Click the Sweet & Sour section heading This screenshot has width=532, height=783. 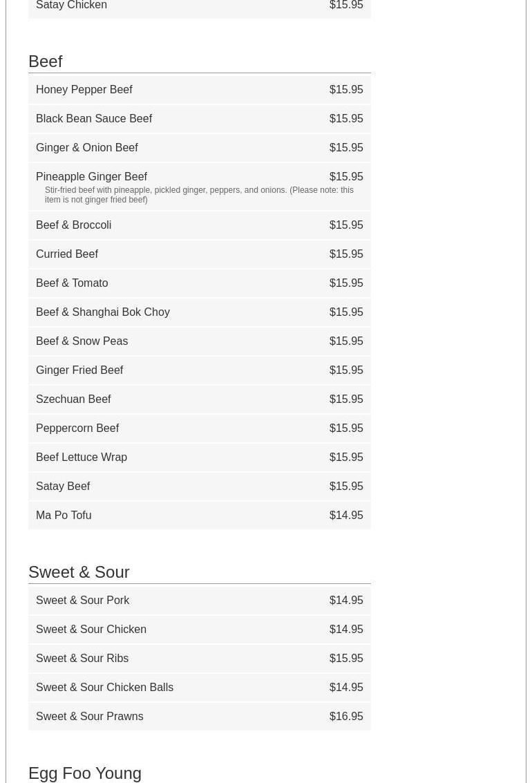click(x=79, y=572)
